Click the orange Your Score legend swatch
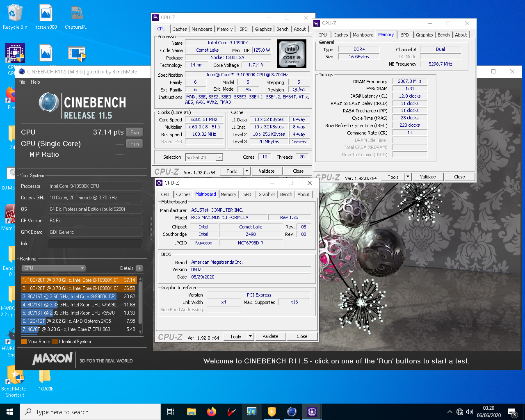525x420 pixels. 24,342
